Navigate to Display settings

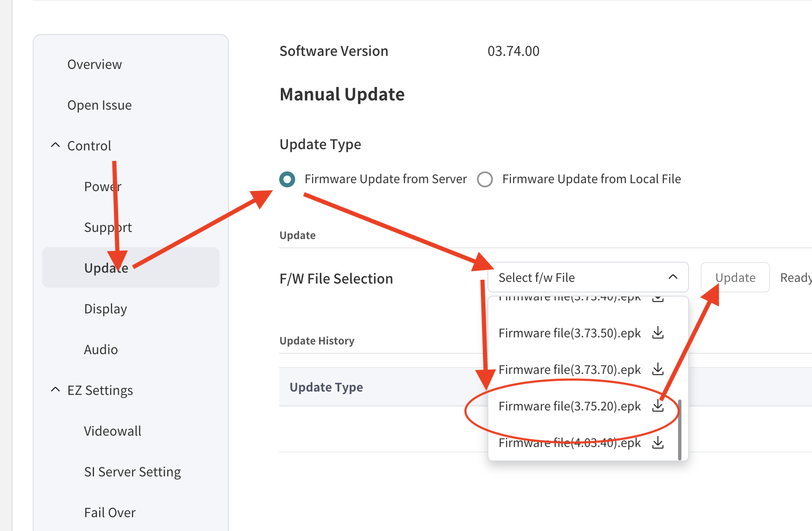pos(105,309)
